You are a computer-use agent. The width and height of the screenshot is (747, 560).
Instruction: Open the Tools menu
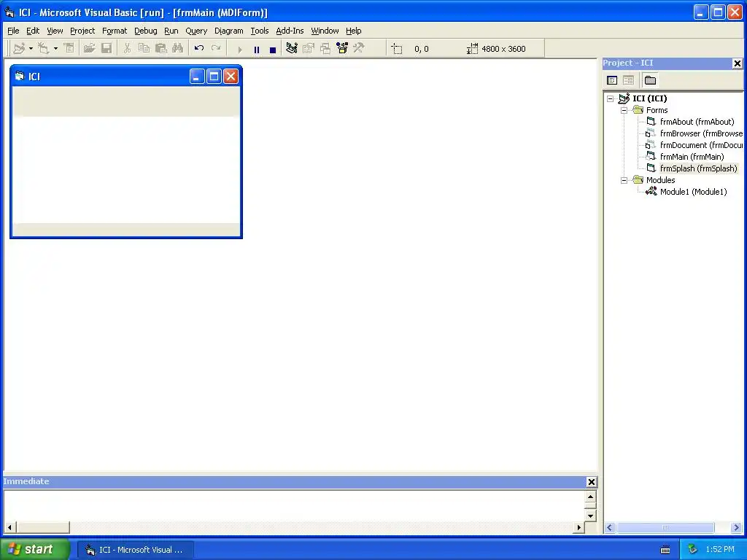tap(260, 31)
